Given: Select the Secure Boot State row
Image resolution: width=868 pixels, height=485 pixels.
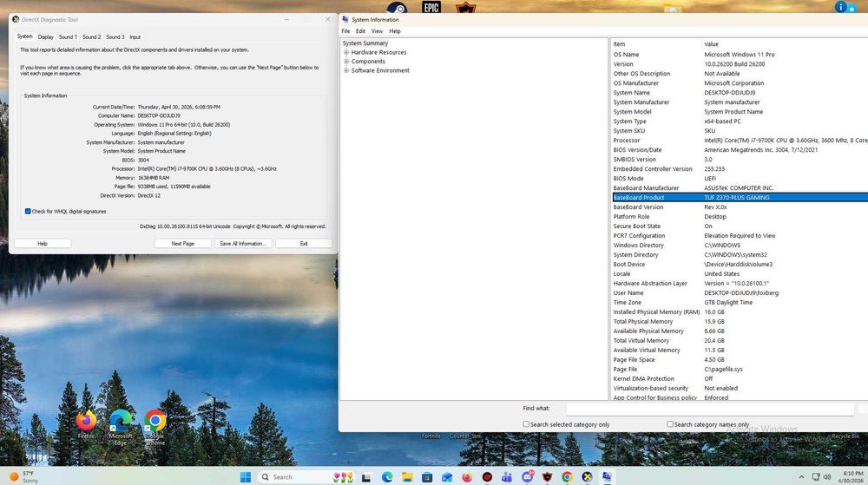Looking at the screenshot, I should coord(740,226).
